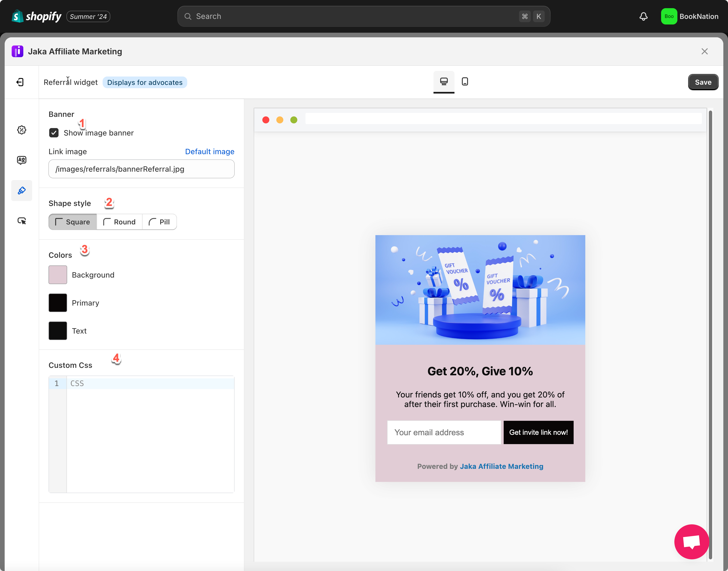Screen dimensions: 728x571
Task: Open the translation text sidebar icon
Action: coord(22,160)
